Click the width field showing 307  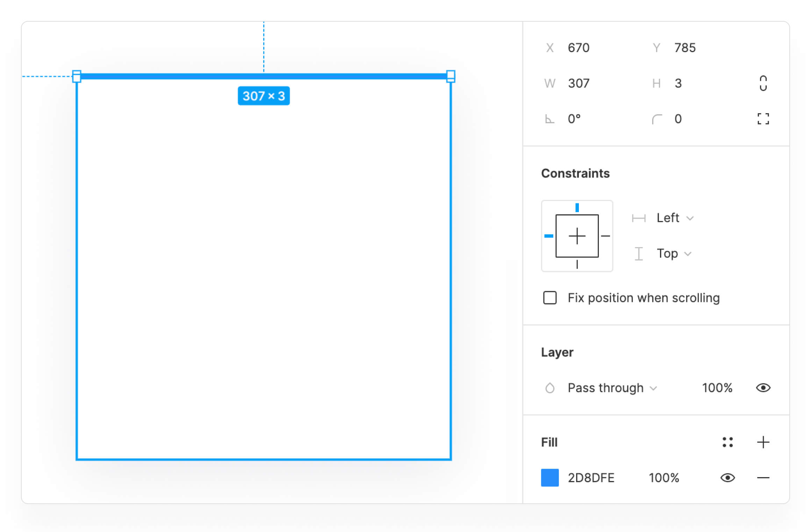[579, 83]
